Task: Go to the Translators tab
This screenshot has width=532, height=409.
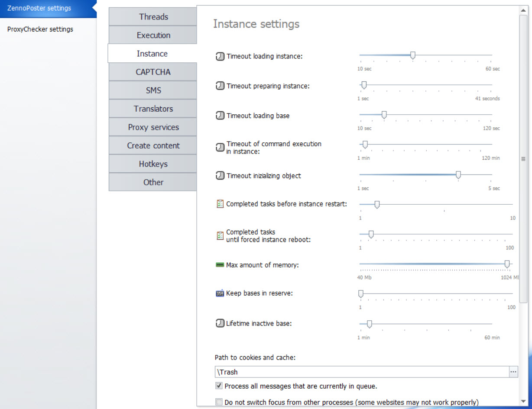Action: tap(153, 109)
